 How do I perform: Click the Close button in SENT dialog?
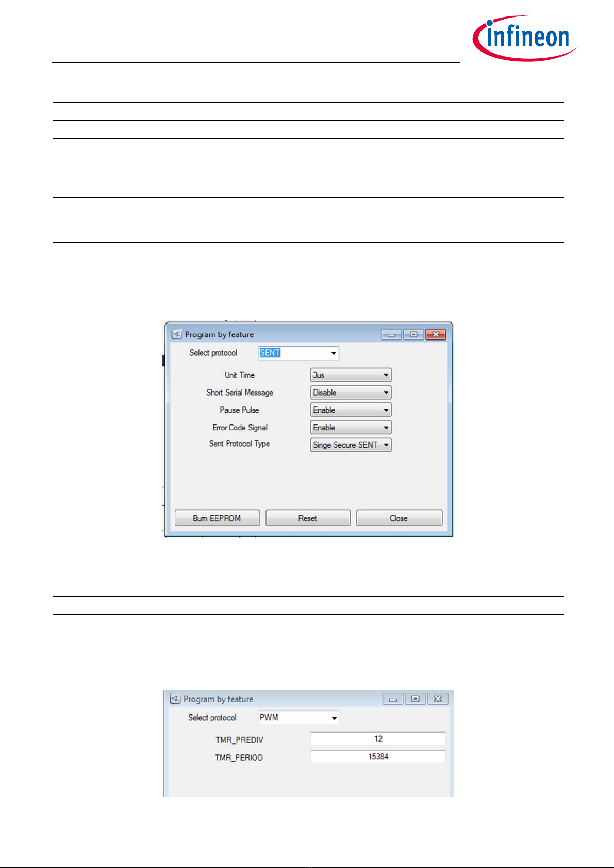(399, 518)
